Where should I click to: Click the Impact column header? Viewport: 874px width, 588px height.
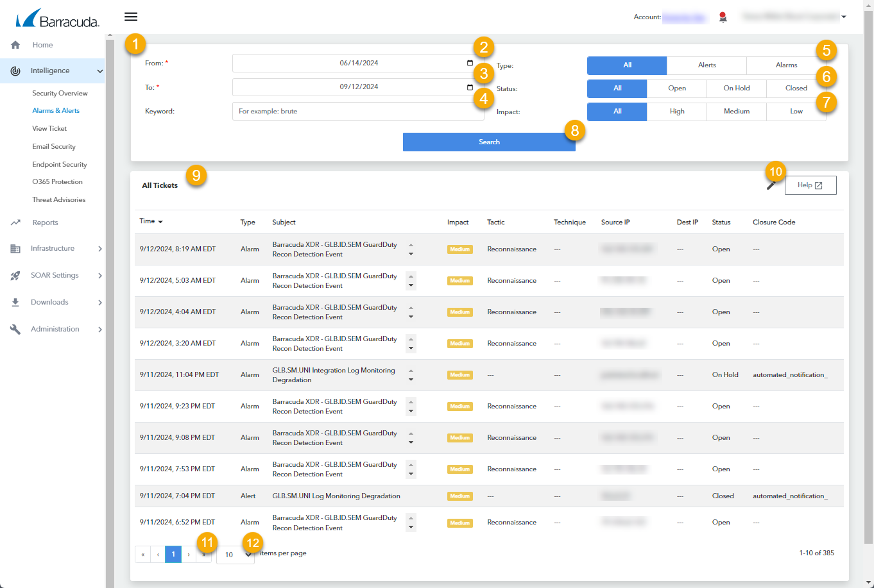(458, 223)
